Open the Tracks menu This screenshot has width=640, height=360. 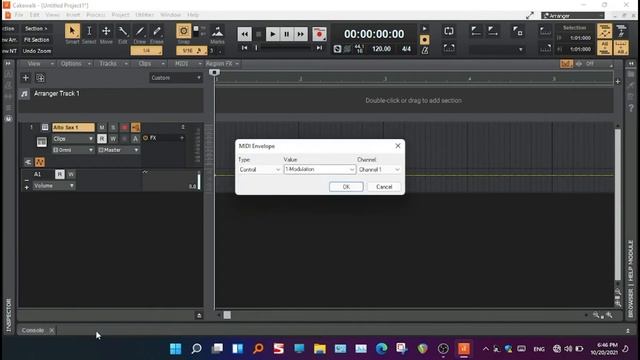coord(111,64)
